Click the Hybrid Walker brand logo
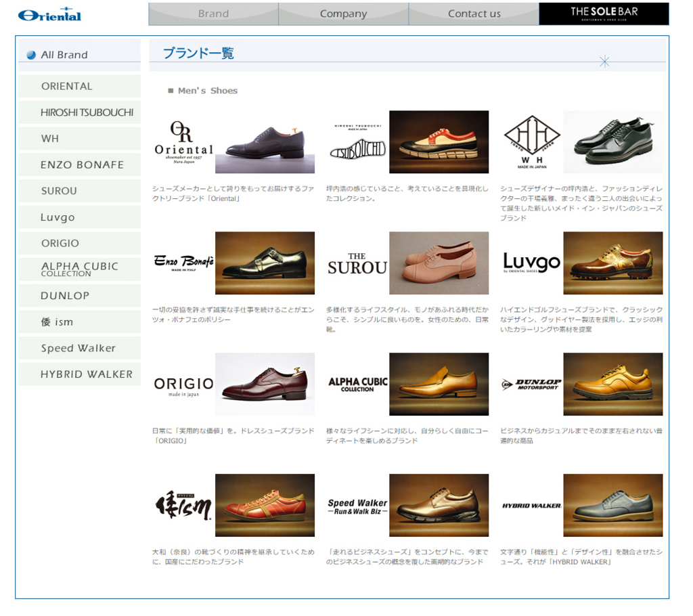Viewport: 693px width, 616px height. pyautogui.click(x=532, y=506)
